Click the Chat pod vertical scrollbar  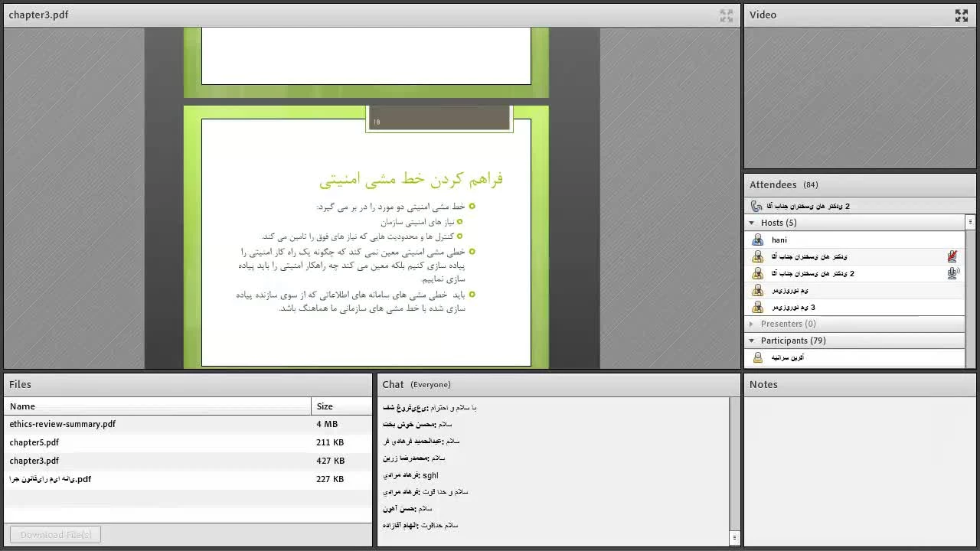(x=734, y=459)
